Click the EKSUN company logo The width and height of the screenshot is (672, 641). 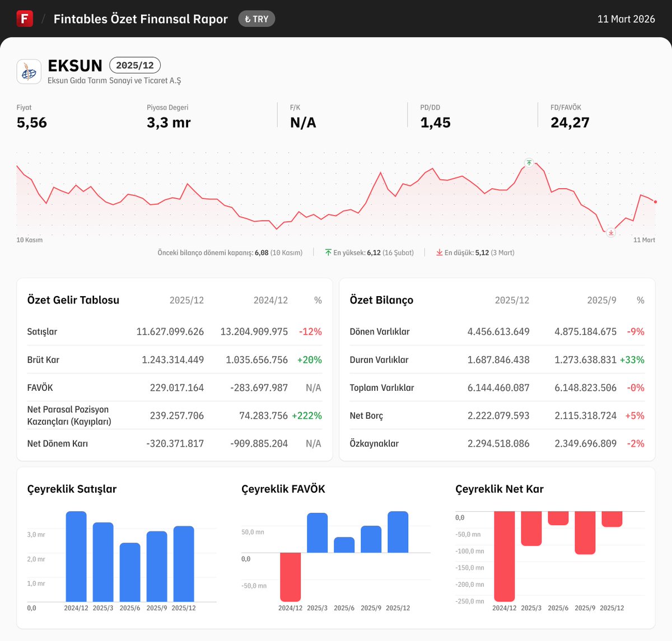[29, 72]
